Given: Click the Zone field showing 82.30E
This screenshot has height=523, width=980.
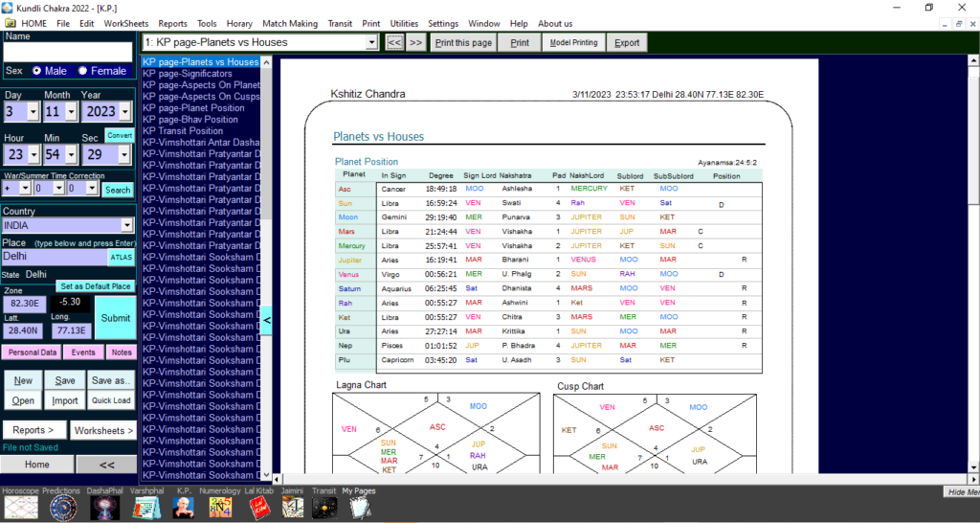Looking at the screenshot, I should point(25,303).
